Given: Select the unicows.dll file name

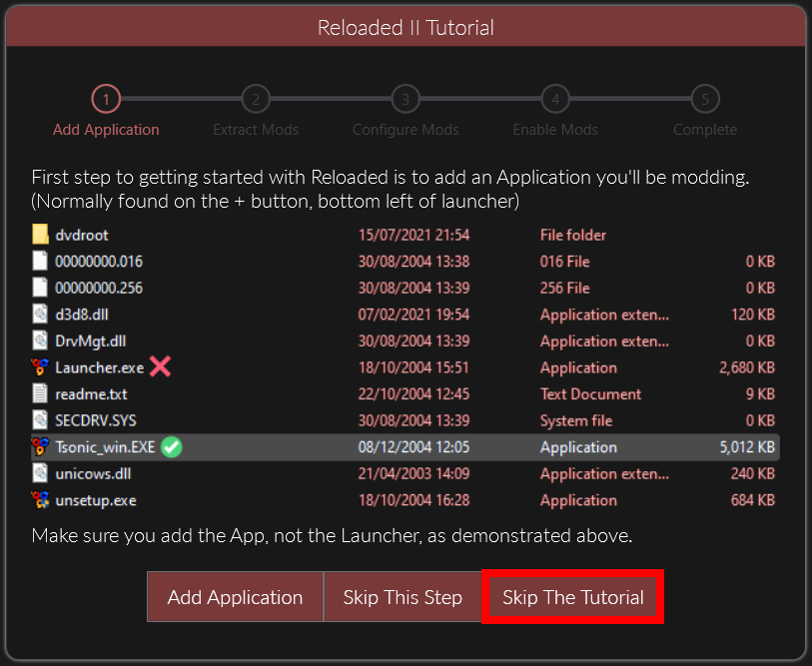Looking at the screenshot, I should pos(93,474).
